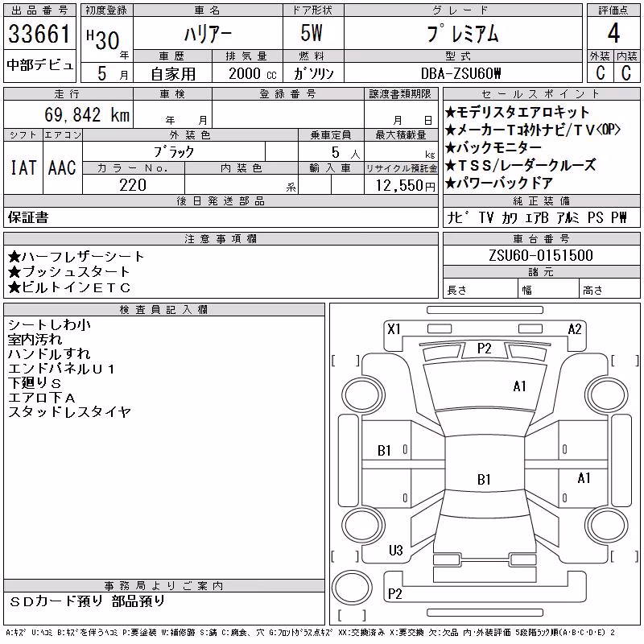
Task: Select grade プレミアム
Action: [x=463, y=33]
